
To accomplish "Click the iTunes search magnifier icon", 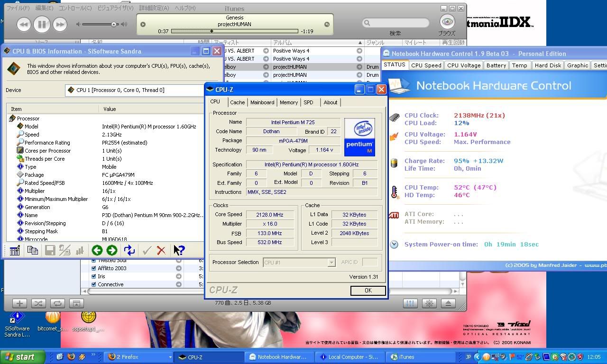I will tap(367, 23).
